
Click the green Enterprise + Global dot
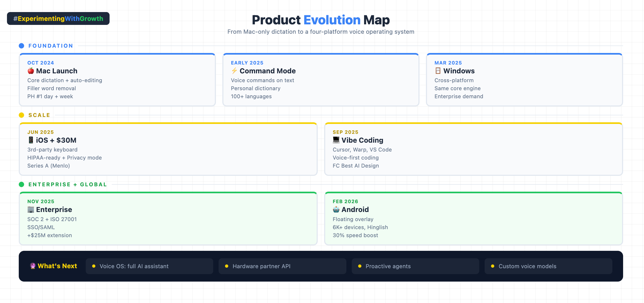click(x=21, y=184)
